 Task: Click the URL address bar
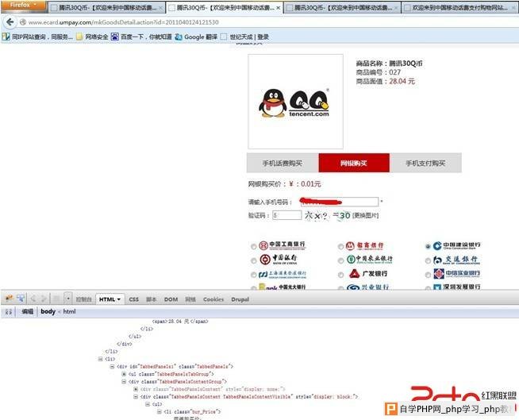265,22
